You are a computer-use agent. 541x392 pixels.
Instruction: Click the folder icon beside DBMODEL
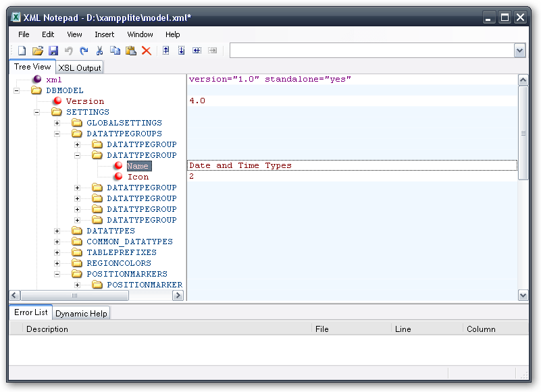click(36, 90)
